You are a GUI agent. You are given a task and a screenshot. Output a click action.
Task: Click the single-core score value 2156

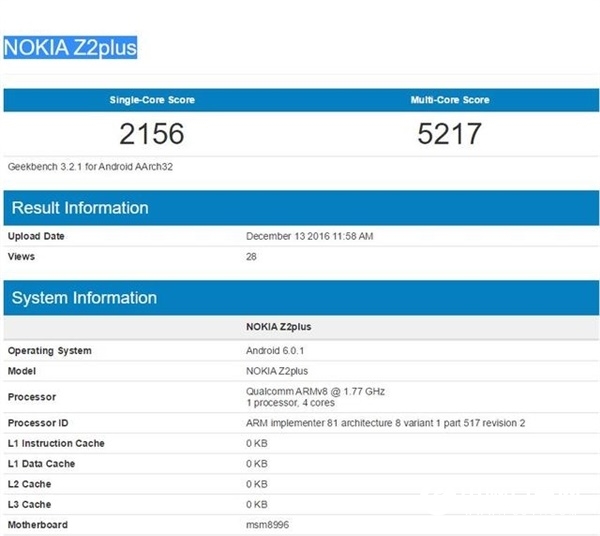(152, 133)
